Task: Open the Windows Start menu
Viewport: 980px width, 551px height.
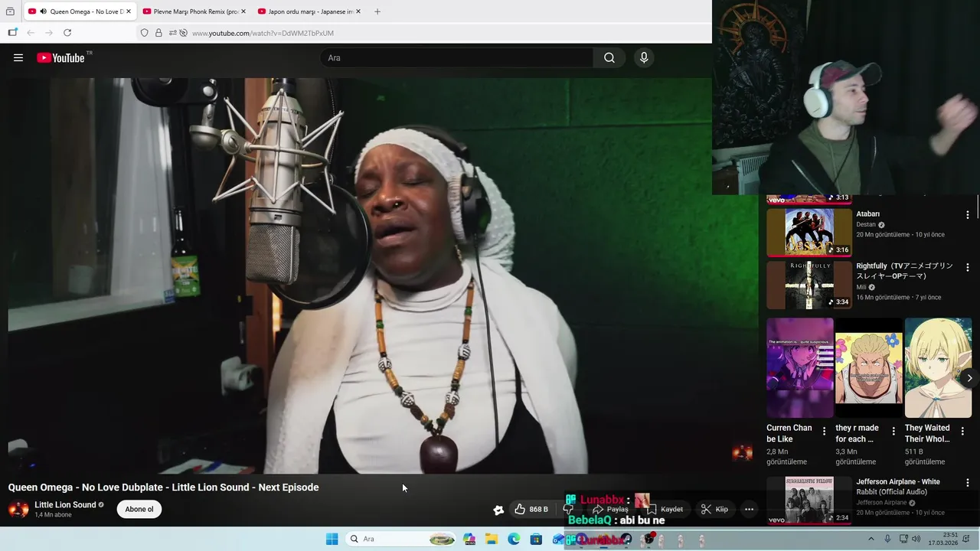Action: pos(332,539)
